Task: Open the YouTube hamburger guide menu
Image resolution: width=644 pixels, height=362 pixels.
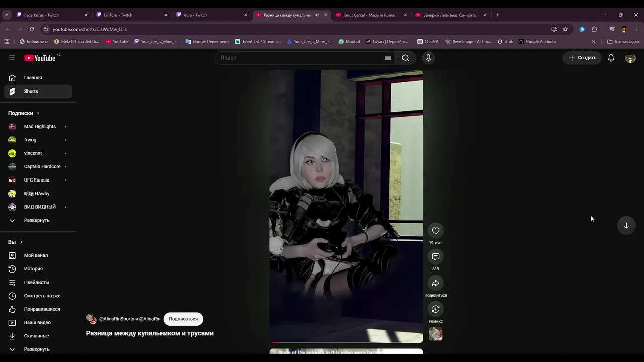Action: click(12, 58)
